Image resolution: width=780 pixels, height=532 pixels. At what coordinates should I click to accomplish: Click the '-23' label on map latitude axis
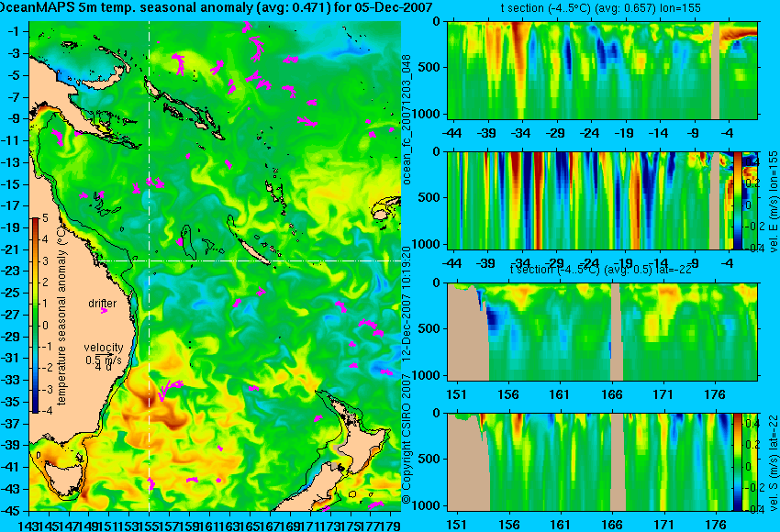[10, 272]
